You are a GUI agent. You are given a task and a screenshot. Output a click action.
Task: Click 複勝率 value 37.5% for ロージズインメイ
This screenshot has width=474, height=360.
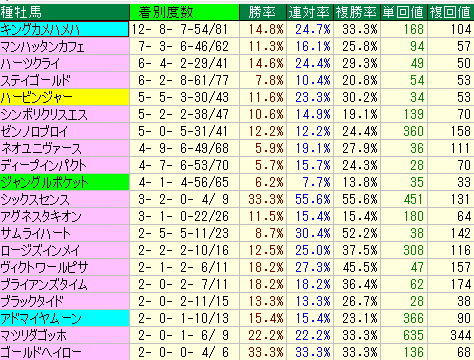click(x=360, y=250)
